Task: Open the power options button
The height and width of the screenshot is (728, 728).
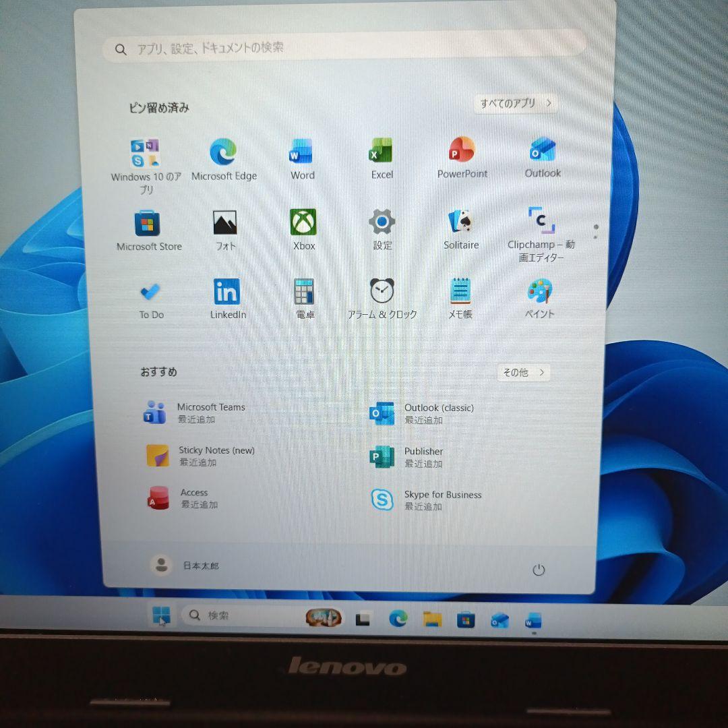Action: click(538, 570)
